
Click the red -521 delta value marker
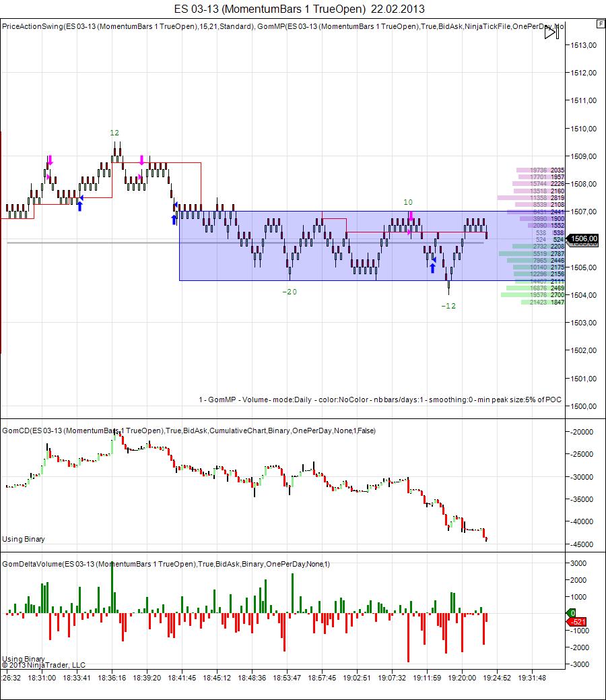click(576, 622)
